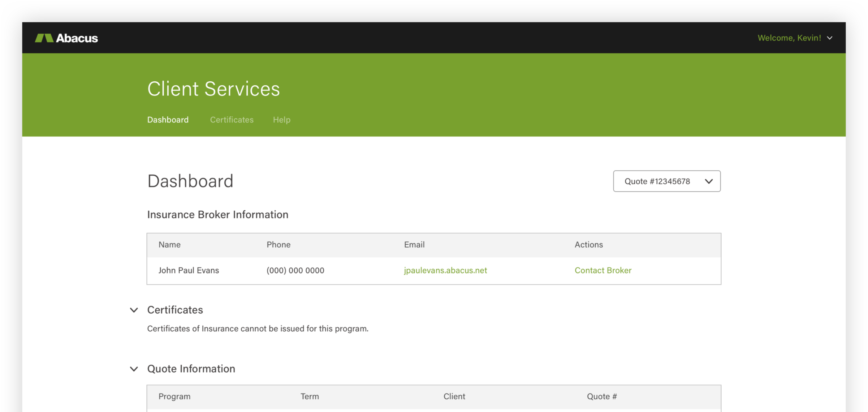Click the Certificates section heading
The height and width of the screenshot is (412, 868).
[175, 310]
